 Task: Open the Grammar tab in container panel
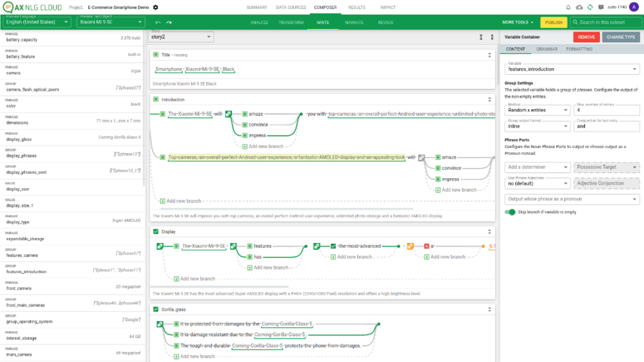click(547, 49)
